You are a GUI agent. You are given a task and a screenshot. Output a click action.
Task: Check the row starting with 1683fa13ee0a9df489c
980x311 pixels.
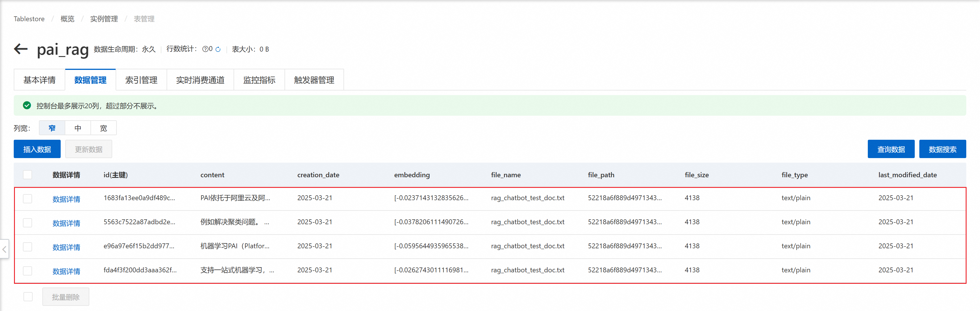click(27, 199)
